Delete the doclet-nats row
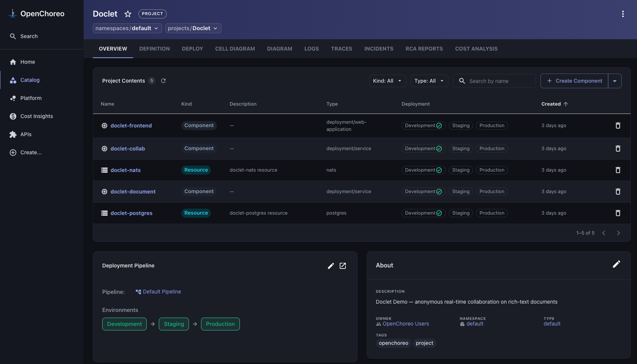The width and height of the screenshot is (637, 364). tap(618, 170)
